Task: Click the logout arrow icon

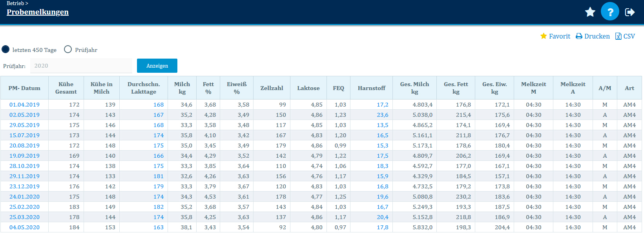Action: click(630, 12)
